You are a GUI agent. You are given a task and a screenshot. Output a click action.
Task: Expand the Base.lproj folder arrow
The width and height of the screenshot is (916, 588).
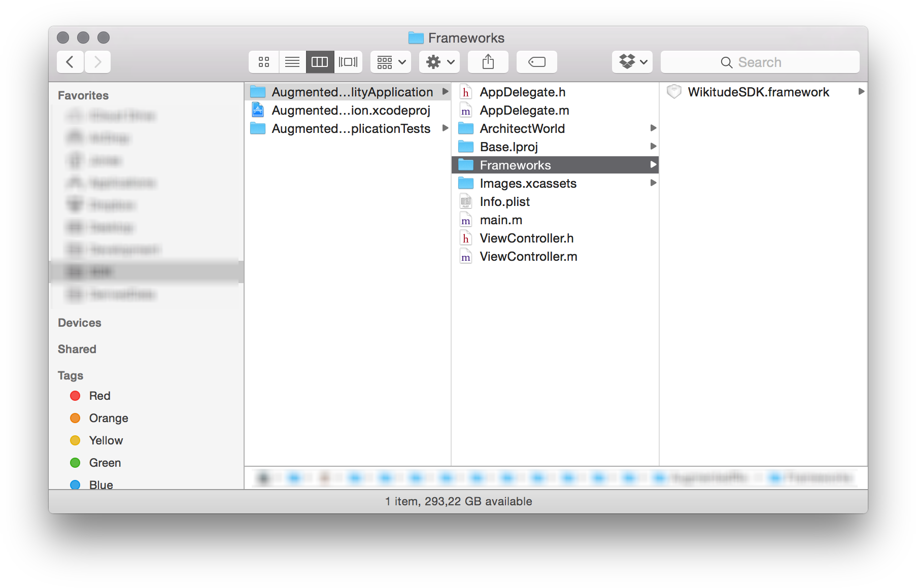653,147
